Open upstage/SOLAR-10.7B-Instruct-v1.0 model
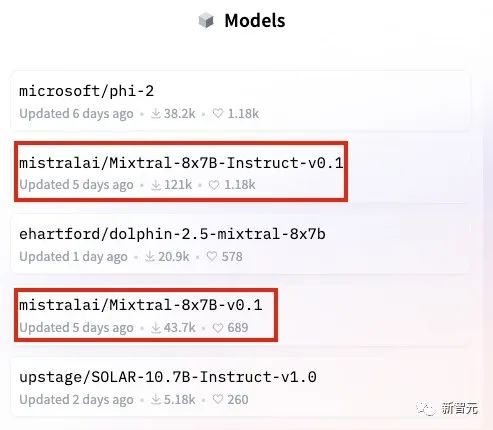 tap(168, 377)
